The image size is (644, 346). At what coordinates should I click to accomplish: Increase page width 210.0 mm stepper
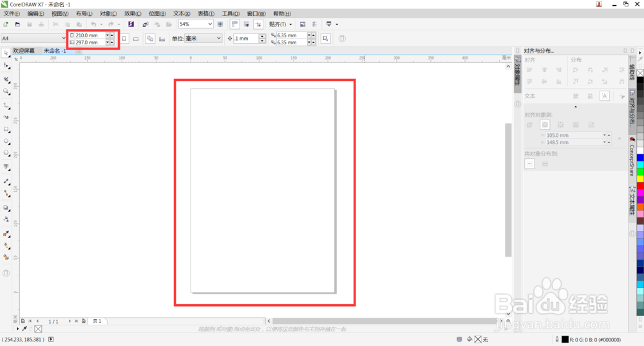pos(111,35)
